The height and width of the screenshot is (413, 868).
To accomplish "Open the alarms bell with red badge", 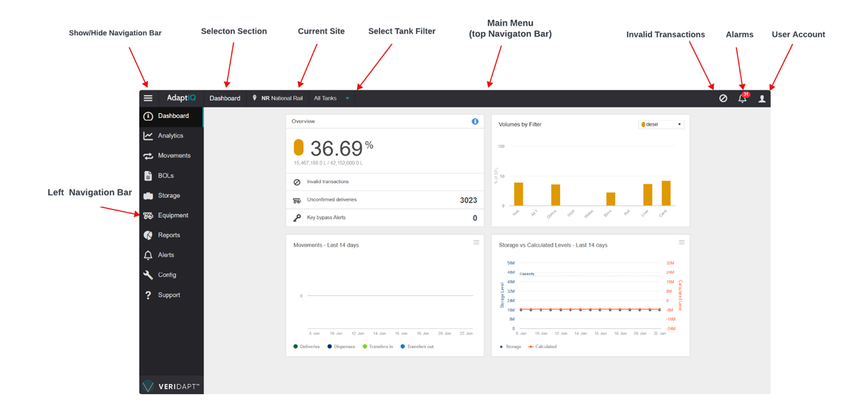I will [x=742, y=98].
